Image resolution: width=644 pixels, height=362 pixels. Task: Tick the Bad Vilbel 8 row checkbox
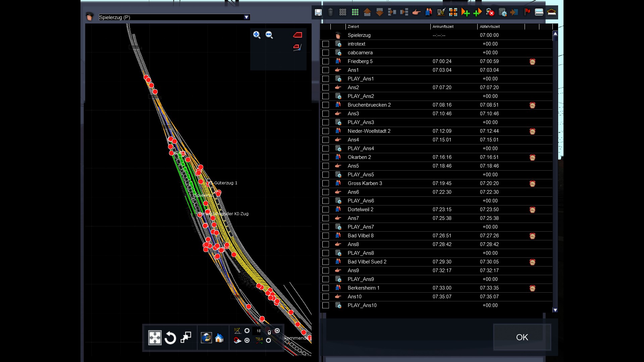click(x=325, y=236)
